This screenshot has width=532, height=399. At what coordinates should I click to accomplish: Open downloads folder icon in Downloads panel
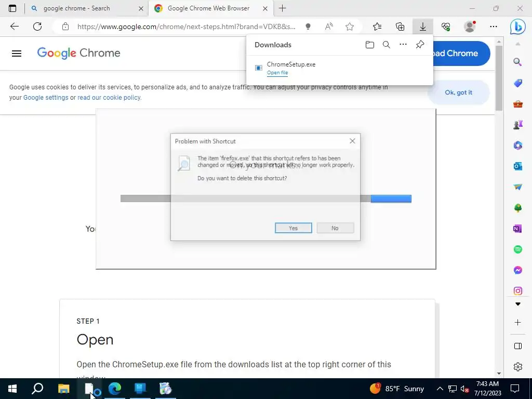pos(370,45)
